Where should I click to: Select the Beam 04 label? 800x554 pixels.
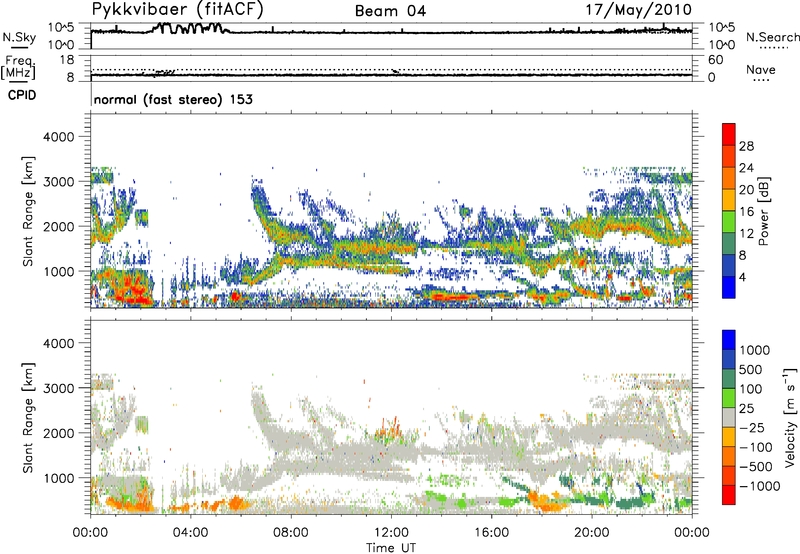(390, 11)
